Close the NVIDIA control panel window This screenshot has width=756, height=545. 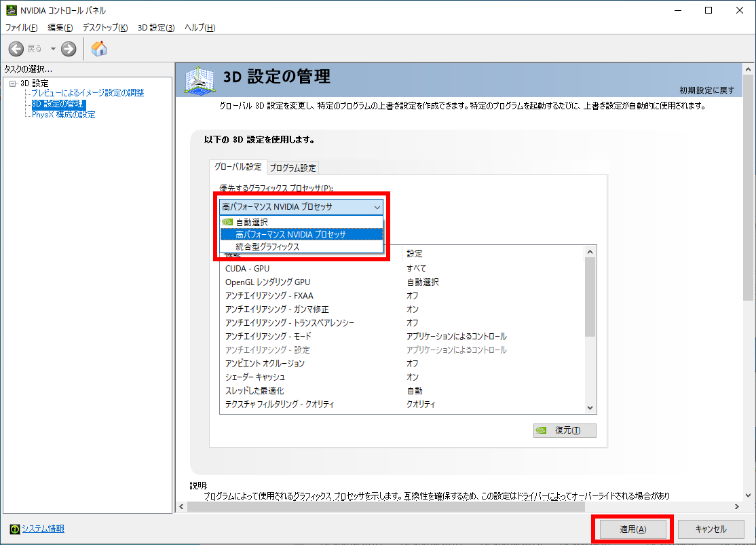pos(739,10)
